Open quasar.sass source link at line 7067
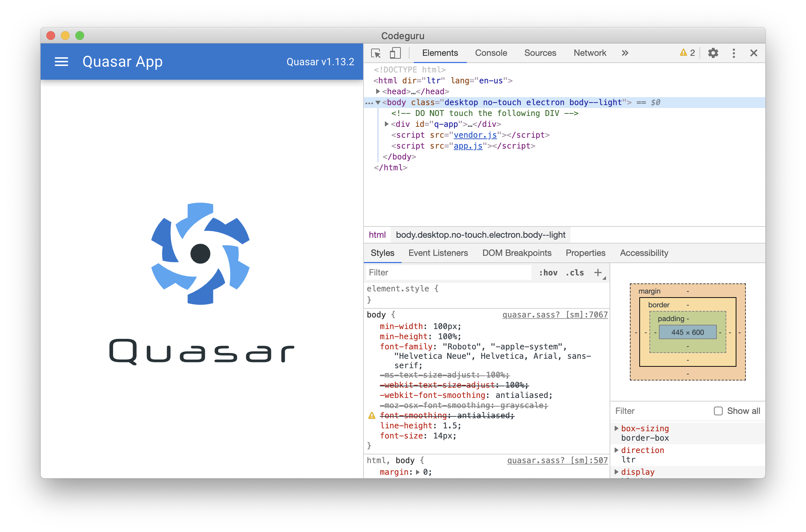 click(x=555, y=315)
